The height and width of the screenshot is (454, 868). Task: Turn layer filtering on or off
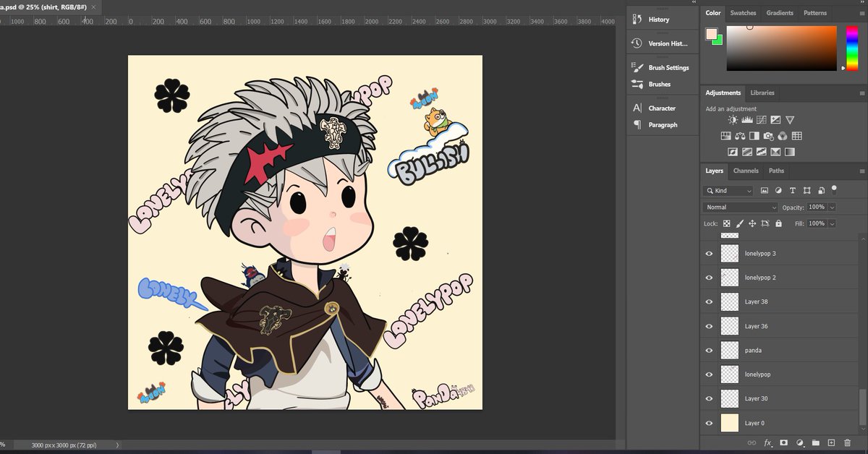(834, 189)
